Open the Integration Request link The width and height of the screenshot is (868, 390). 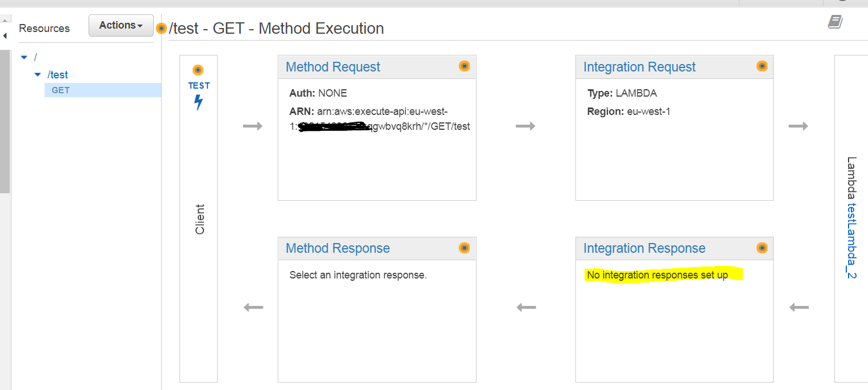pyautogui.click(x=639, y=67)
